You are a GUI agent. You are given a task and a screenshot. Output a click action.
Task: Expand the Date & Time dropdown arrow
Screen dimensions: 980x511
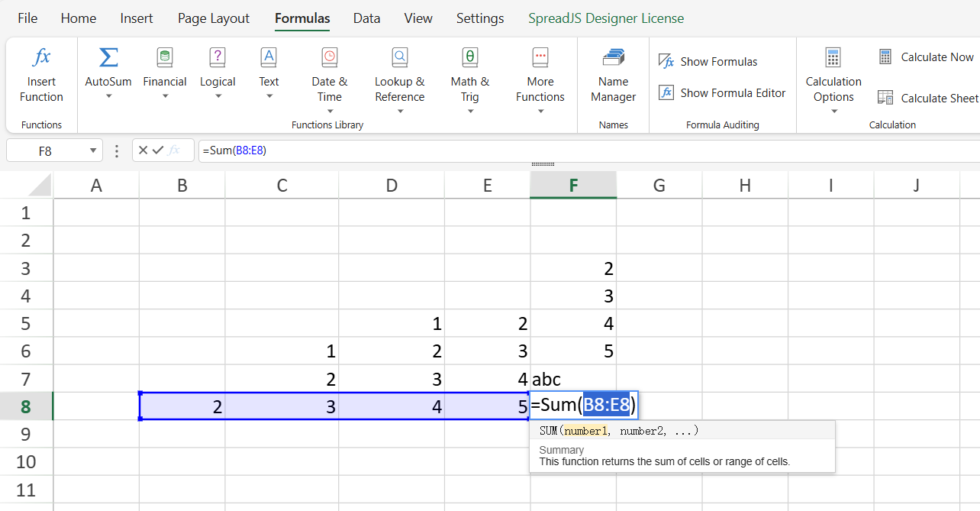pos(330,112)
